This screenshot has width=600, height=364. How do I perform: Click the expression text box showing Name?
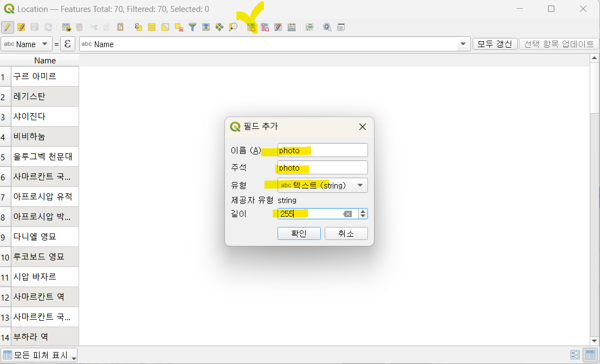coord(268,44)
